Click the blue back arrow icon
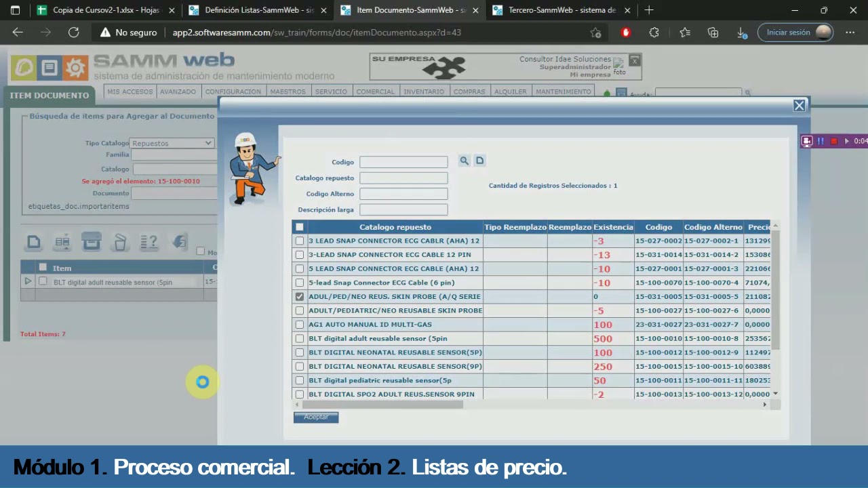 click(180, 241)
